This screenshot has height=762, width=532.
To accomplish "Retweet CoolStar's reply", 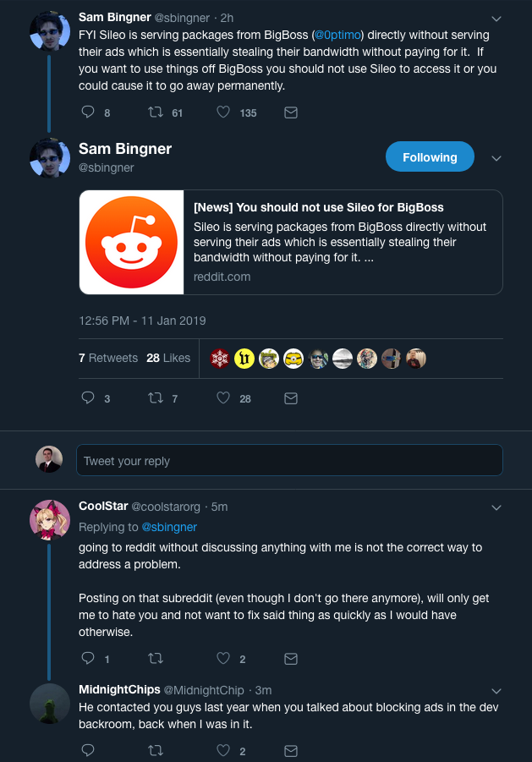I will tap(156, 659).
